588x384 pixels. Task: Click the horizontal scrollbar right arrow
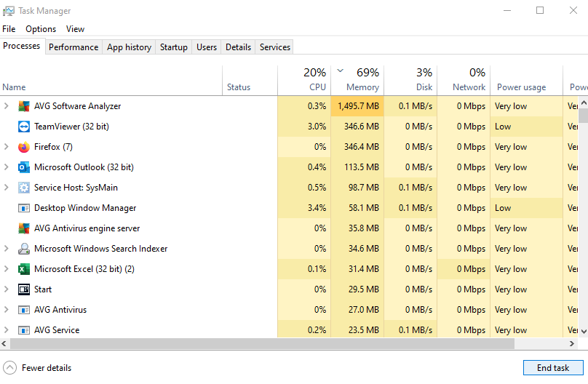pyautogui.click(x=573, y=343)
